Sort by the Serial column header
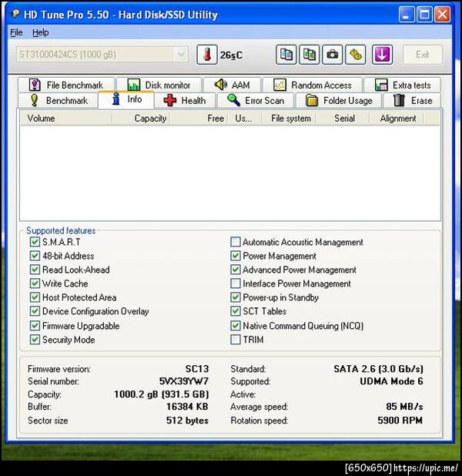The width and height of the screenshot is (462, 476). click(343, 118)
